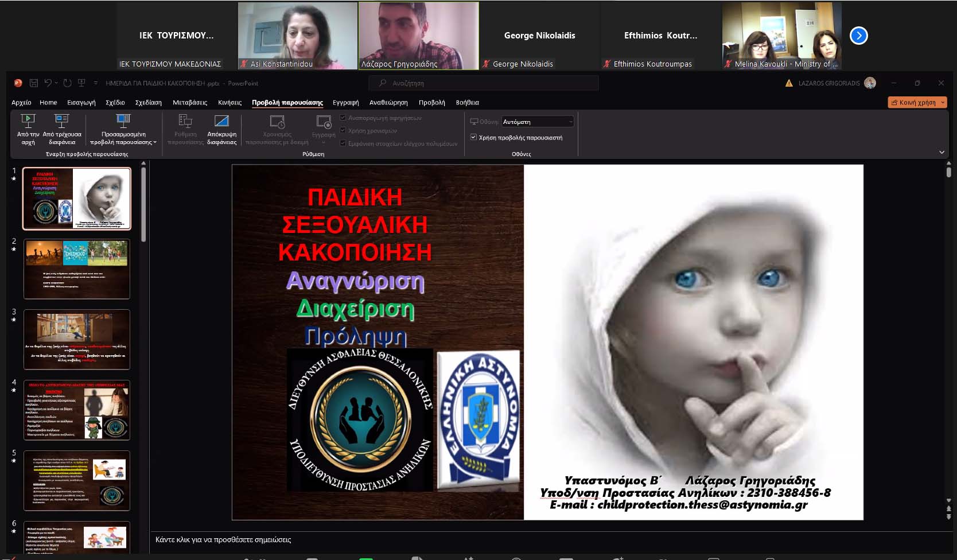Click slideshow-from-start icon in quick access toolbar
Image resolution: width=957 pixels, height=560 pixels.
[x=81, y=83]
